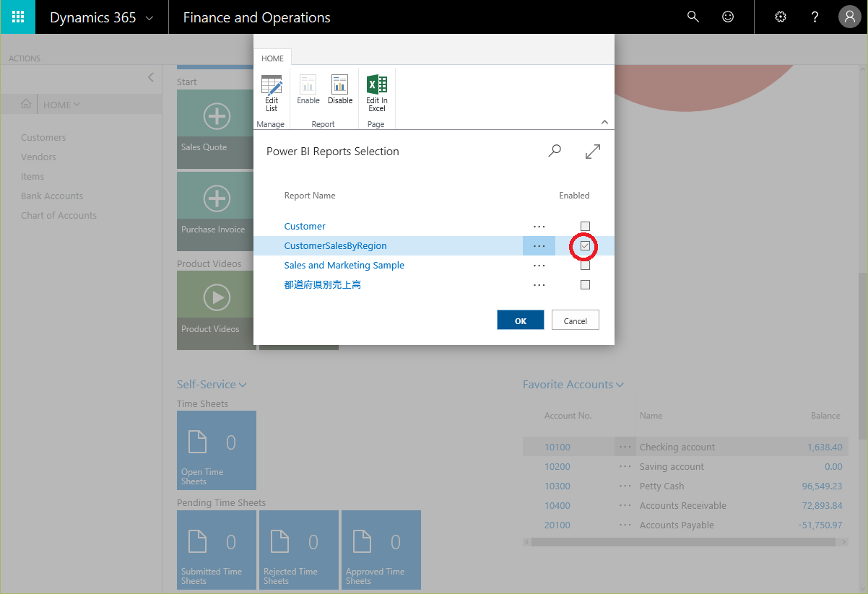The height and width of the screenshot is (594, 868).
Task: Click the Finance and Operations title
Action: point(256,17)
